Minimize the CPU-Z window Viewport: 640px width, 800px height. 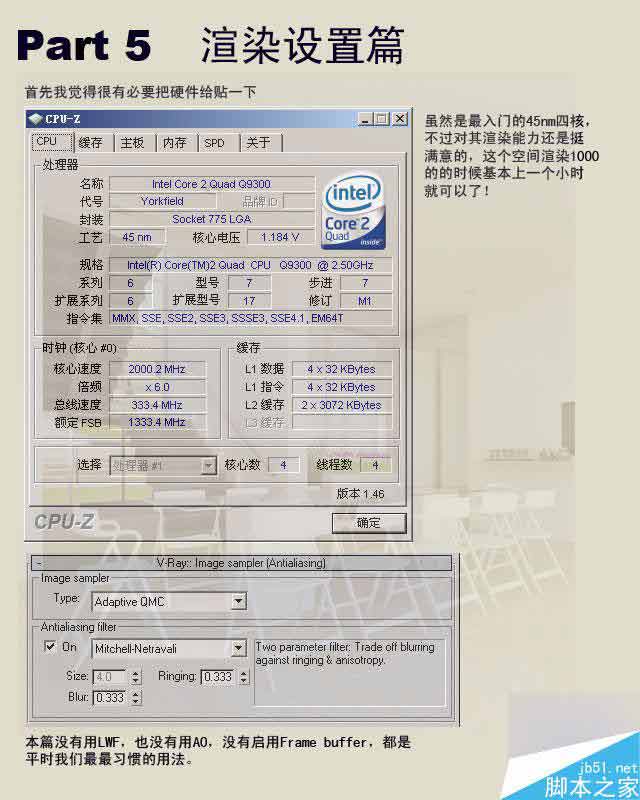364,119
